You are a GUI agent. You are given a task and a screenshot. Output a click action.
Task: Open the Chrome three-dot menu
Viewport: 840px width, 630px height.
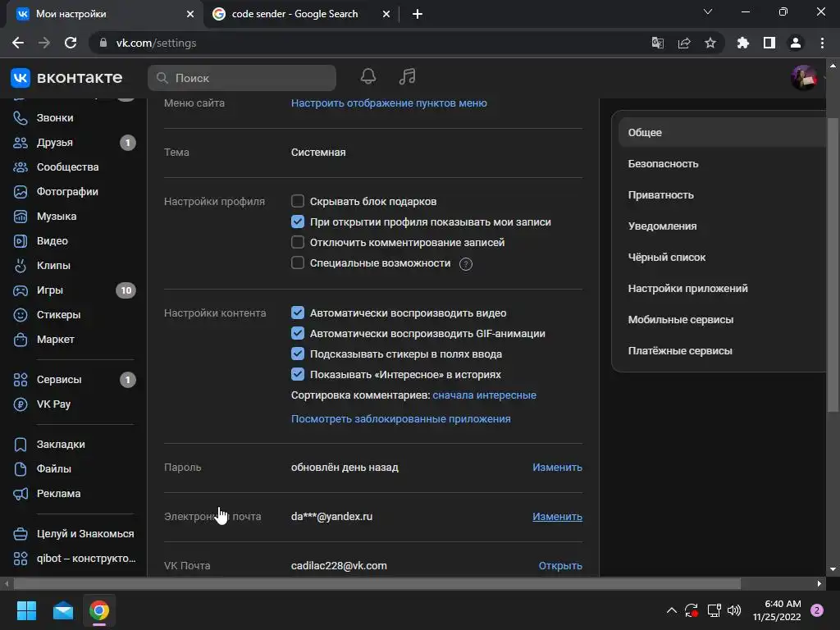pyautogui.click(x=822, y=43)
